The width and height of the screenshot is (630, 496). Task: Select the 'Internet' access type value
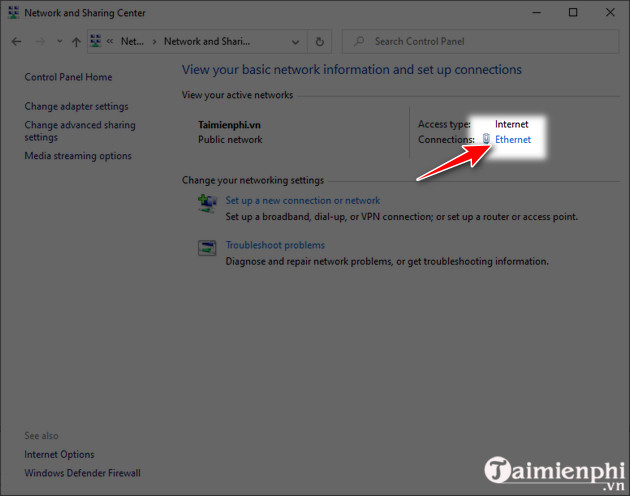(x=511, y=124)
